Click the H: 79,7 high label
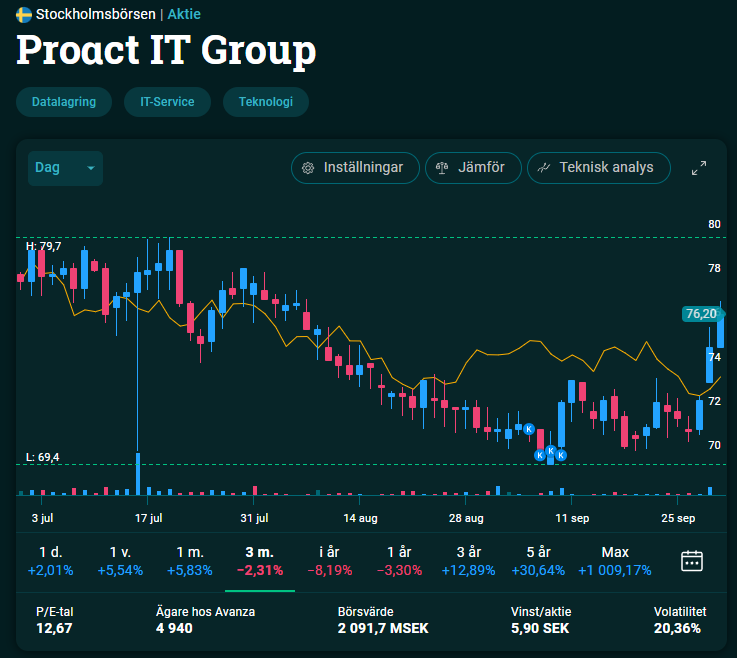 point(43,246)
